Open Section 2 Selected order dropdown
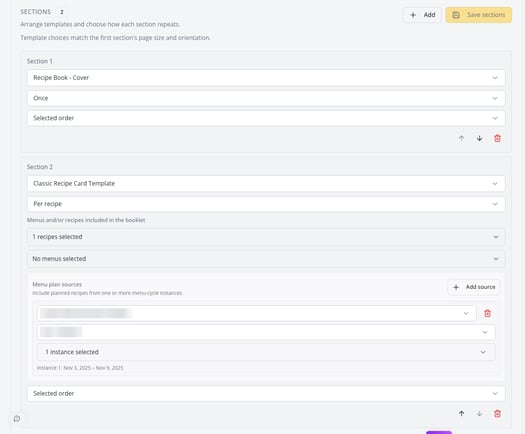Image resolution: width=525 pixels, height=434 pixels. coord(266,393)
